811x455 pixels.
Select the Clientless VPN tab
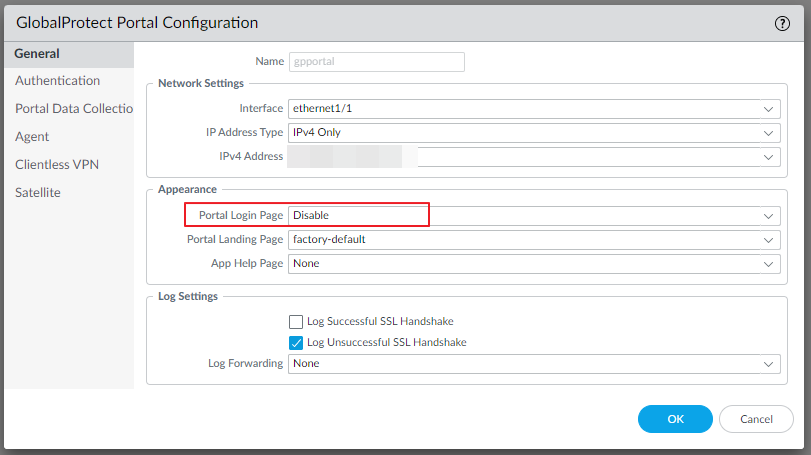click(x=56, y=164)
